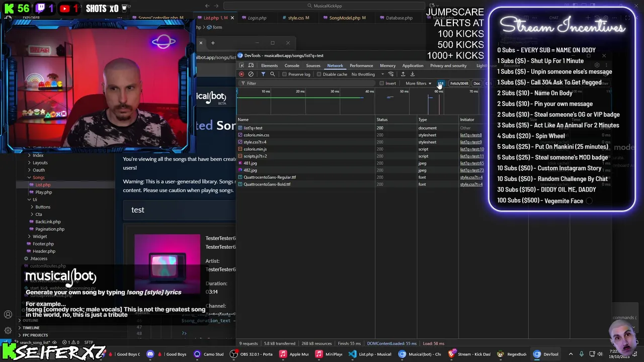Expand the TIMELINE section in VS Code
The image size is (644, 362).
tap(30, 327)
